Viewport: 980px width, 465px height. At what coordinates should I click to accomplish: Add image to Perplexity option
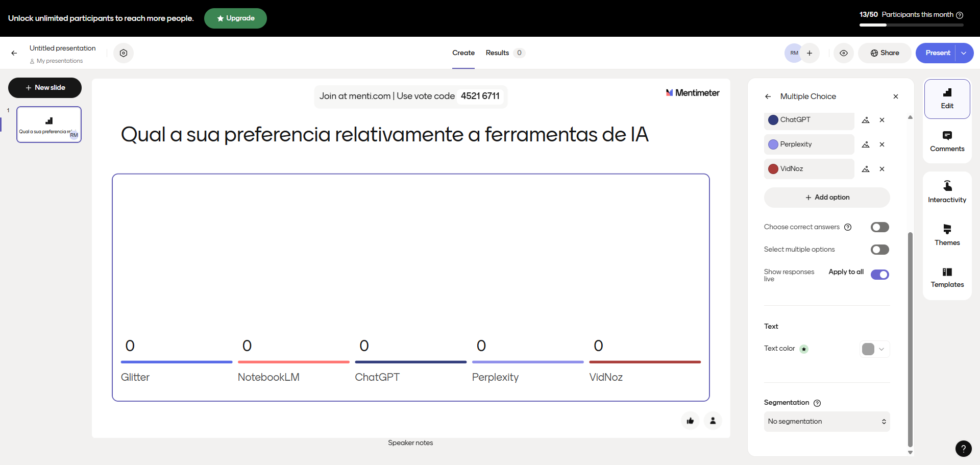(866, 144)
